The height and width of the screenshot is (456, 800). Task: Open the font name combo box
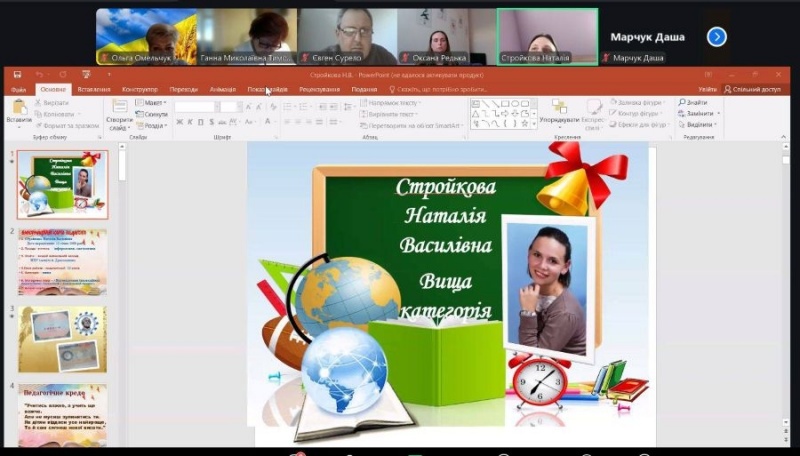(x=196, y=106)
